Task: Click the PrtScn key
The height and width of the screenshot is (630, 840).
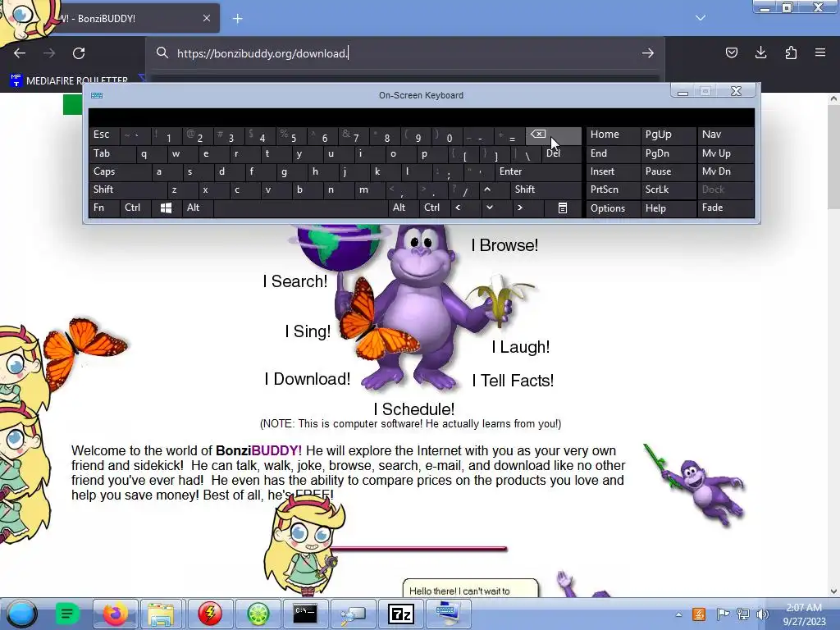Action: (x=613, y=189)
